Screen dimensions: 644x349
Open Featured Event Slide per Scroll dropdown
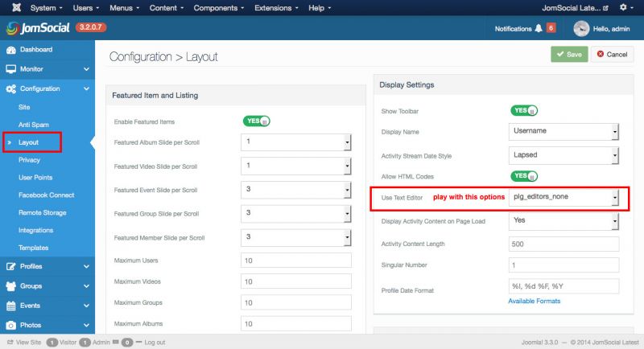(x=295, y=190)
